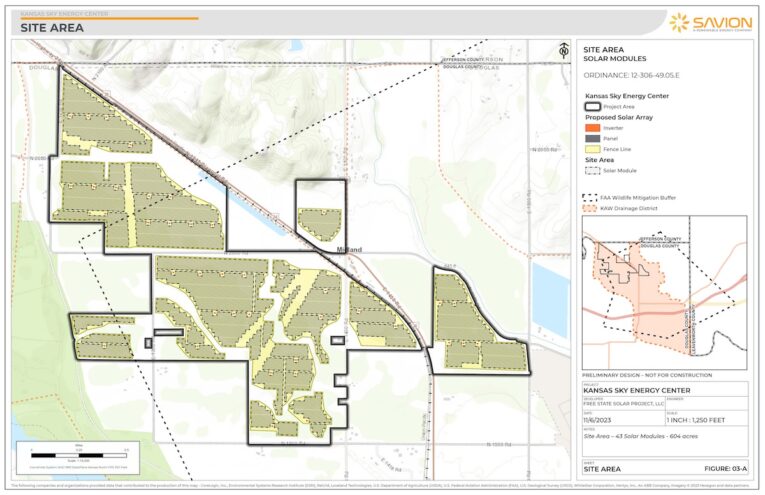Select the ORDINANCE: 12-306-49.05.E text

tap(631, 76)
